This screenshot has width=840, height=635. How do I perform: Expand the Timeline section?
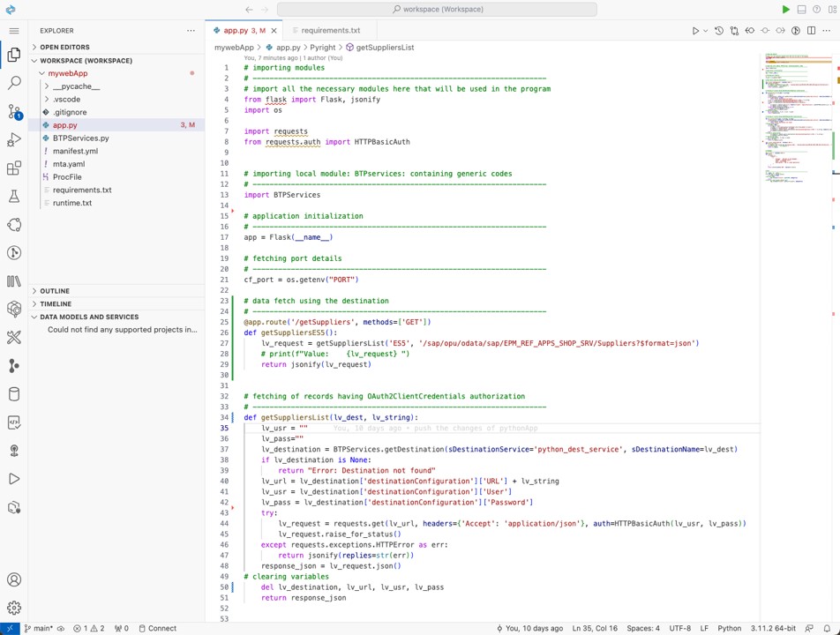pos(56,303)
